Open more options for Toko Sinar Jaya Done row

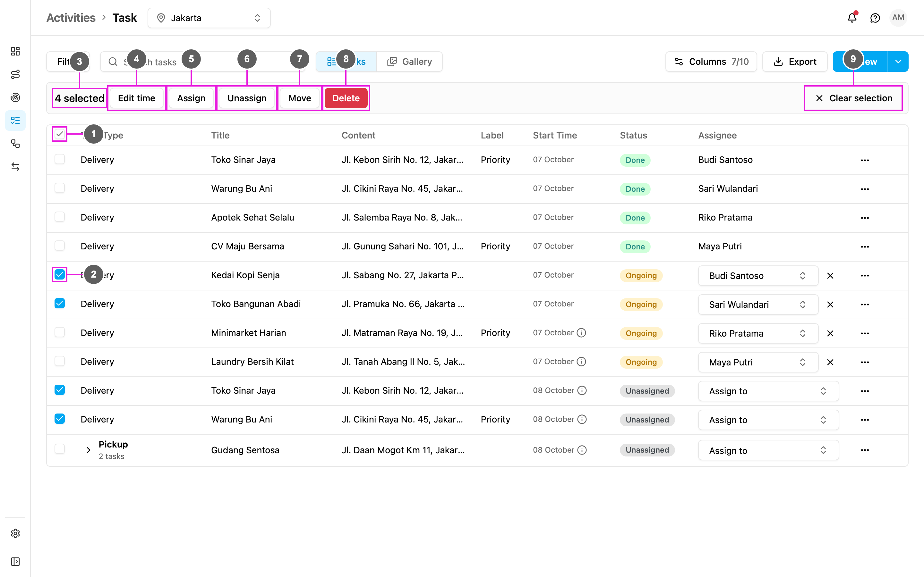[865, 160]
